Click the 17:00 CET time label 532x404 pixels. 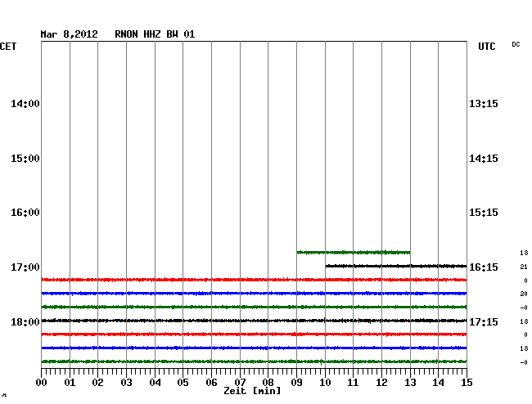coord(25,267)
